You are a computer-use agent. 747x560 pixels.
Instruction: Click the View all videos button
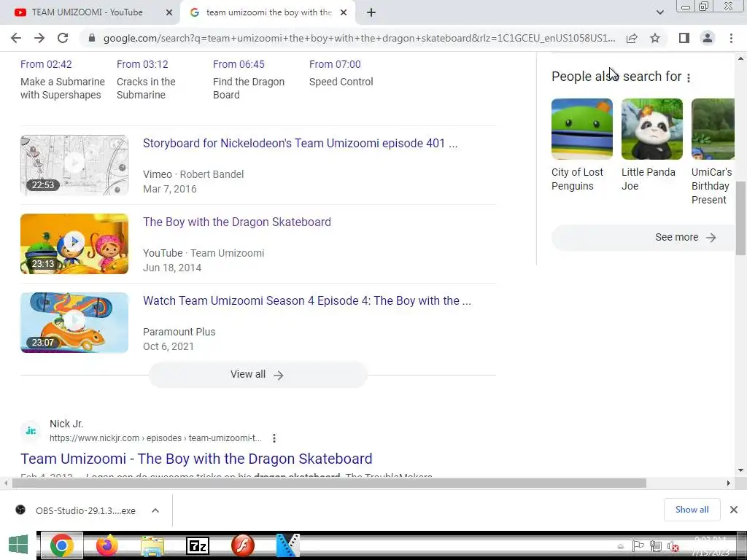click(x=258, y=375)
